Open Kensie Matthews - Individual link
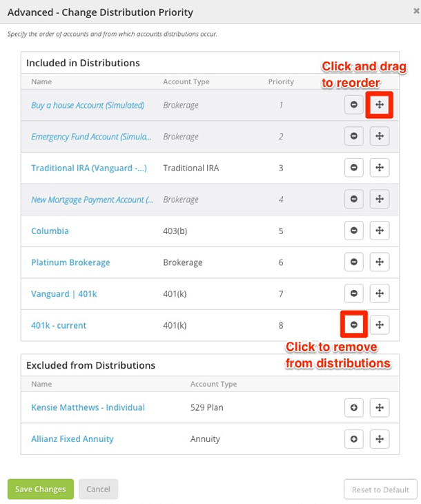The width and height of the screenshot is (421, 504). pos(88,407)
